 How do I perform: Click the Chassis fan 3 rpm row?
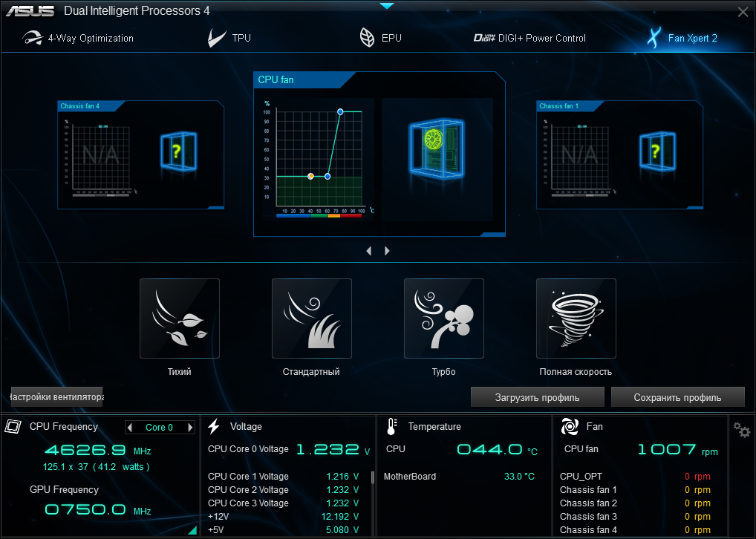635,516
